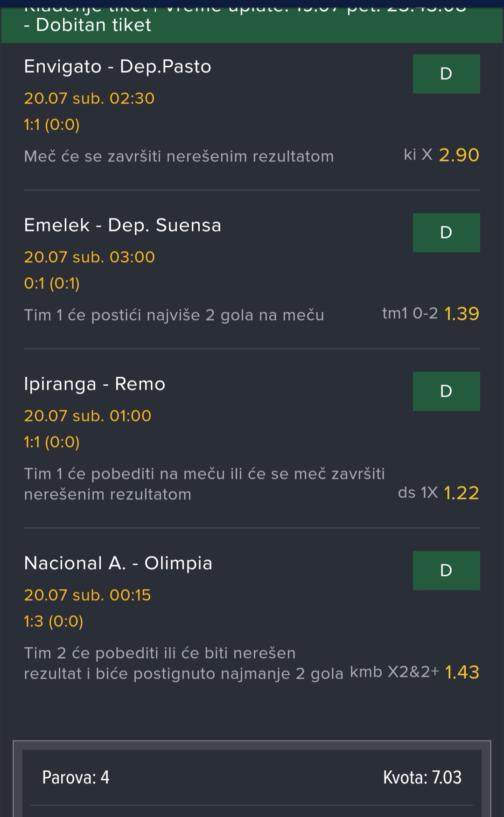Click the Kvota: 7.03 total odds
Screen dimensions: 504x817
(x=422, y=777)
